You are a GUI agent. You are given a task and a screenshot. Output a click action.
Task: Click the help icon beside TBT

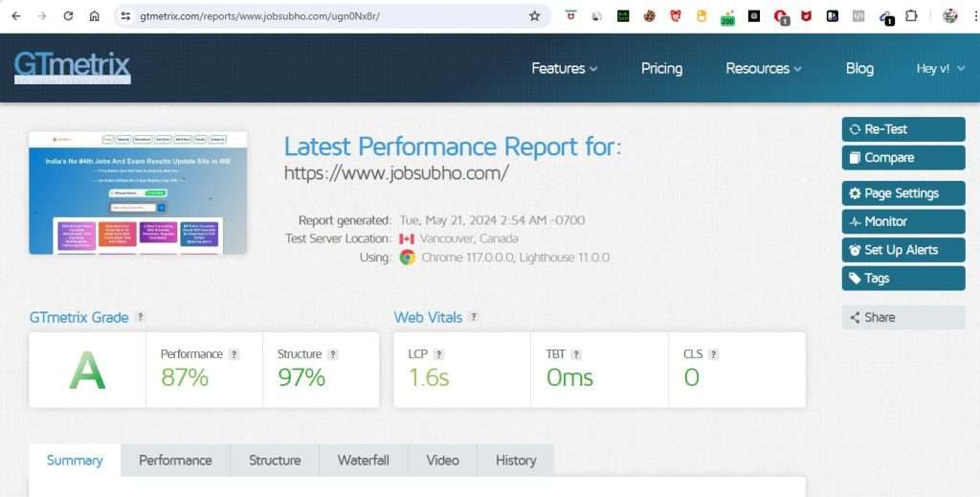pyautogui.click(x=576, y=354)
